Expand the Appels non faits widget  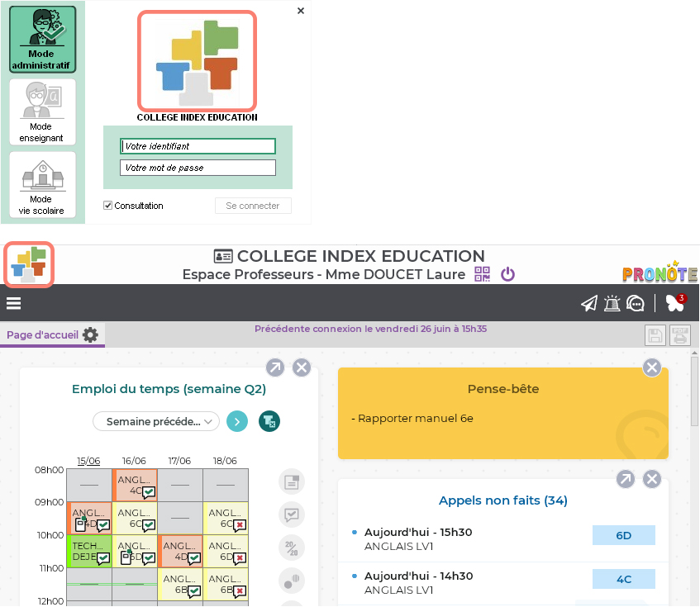click(626, 480)
